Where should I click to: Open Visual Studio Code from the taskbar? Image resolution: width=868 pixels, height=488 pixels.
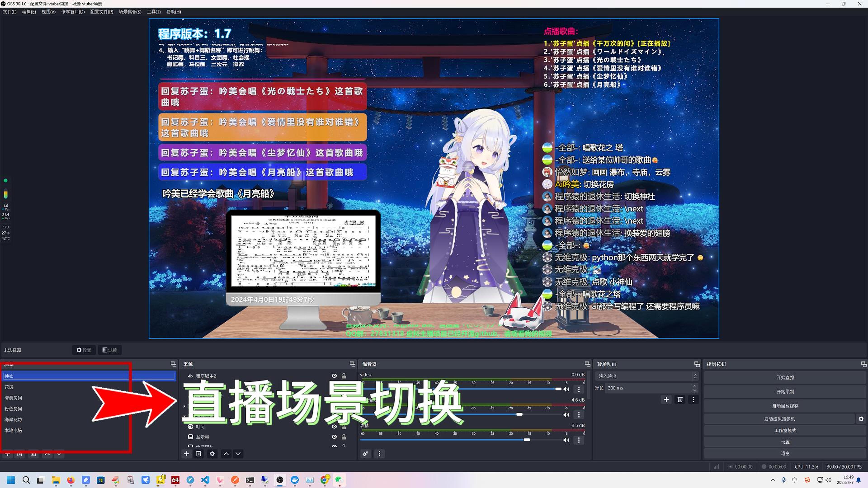click(x=205, y=480)
